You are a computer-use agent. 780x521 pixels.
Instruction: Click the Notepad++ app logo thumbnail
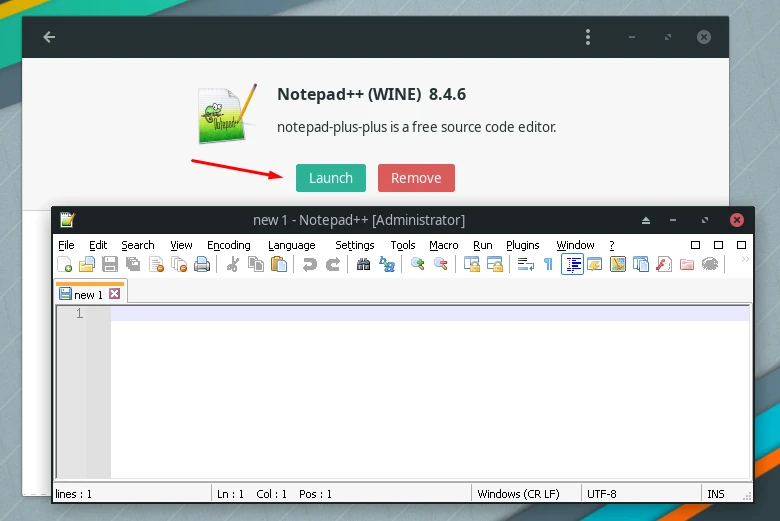[x=227, y=114]
